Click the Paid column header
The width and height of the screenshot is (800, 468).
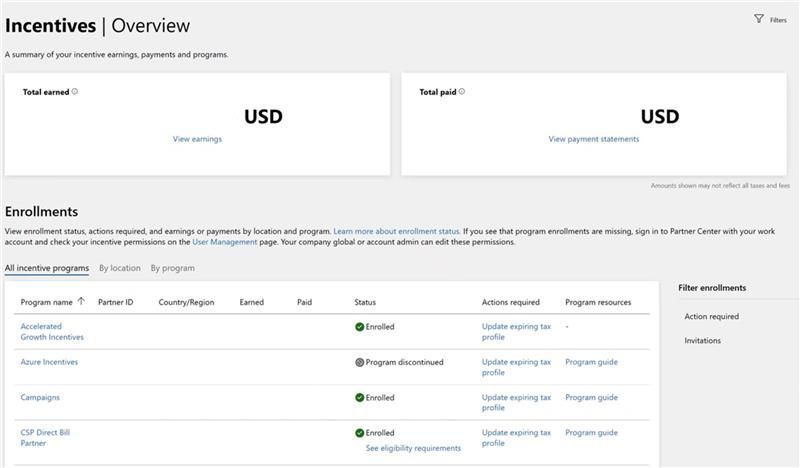304,302
